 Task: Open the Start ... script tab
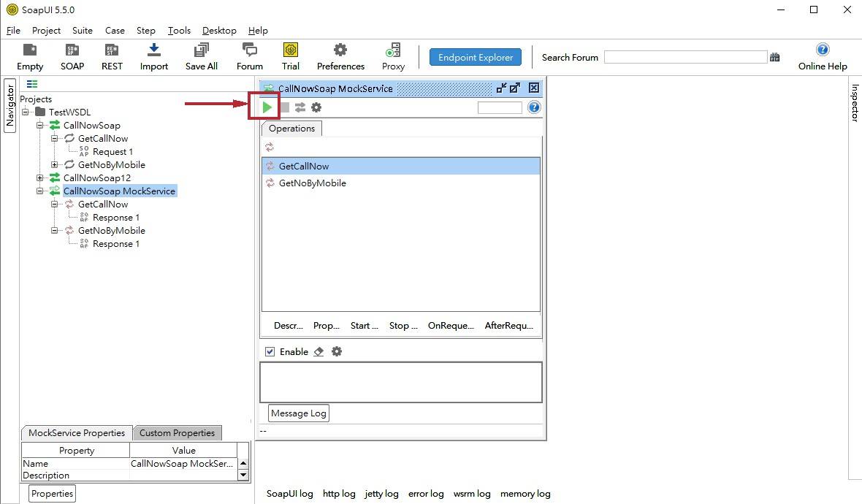[365, 325]
